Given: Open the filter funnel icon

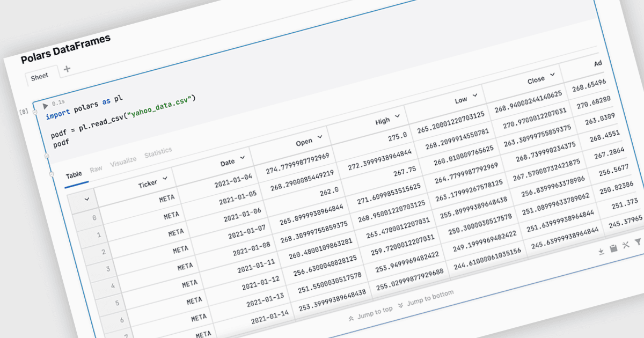Looking at the screenshot, I should pyautogui.click(x=638, y=243).
